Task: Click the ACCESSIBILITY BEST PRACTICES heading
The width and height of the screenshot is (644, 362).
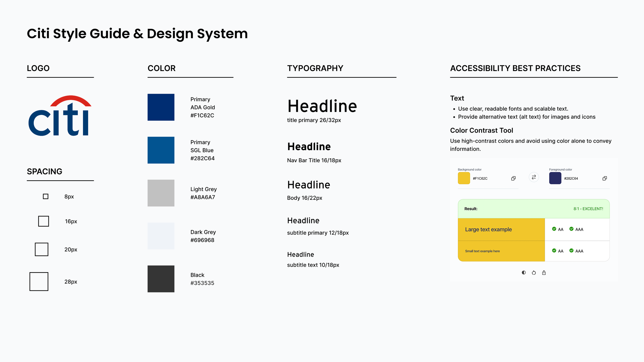Action: pyautogui.click(x=515, y=68)
